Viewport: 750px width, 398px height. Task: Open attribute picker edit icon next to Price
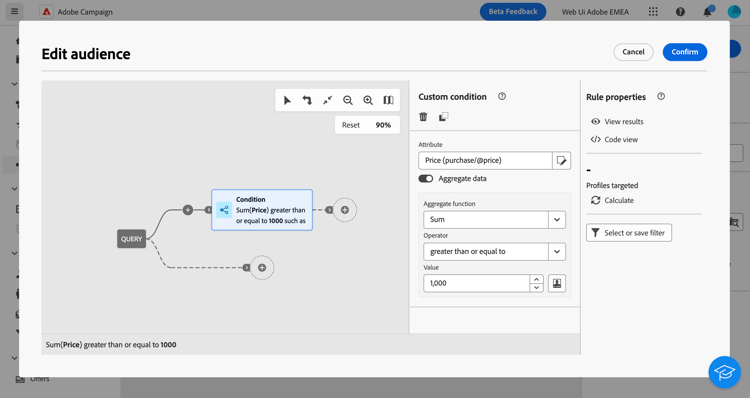coord(562,161)
